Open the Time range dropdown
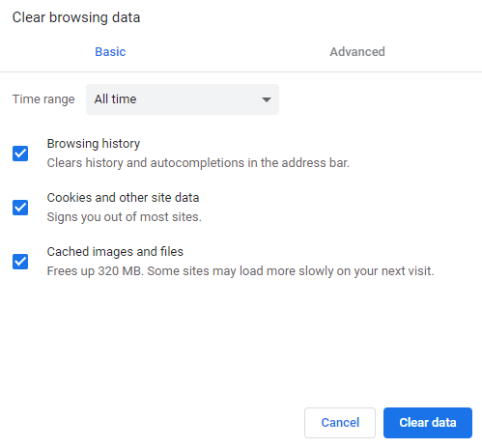 click(x=183, y=99)
